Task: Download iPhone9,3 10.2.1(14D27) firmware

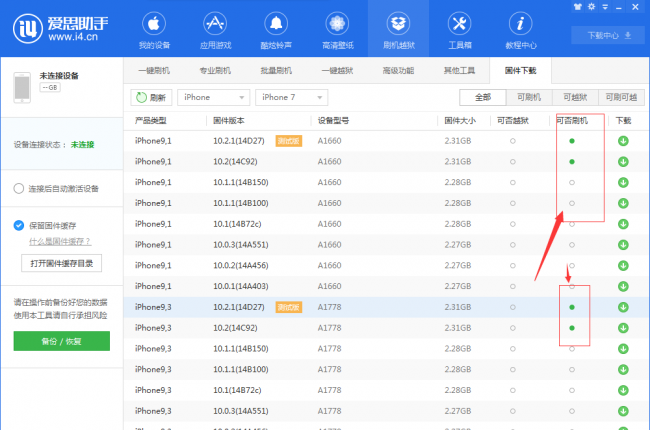Action: pyautogui.click(x=623, y=307)
